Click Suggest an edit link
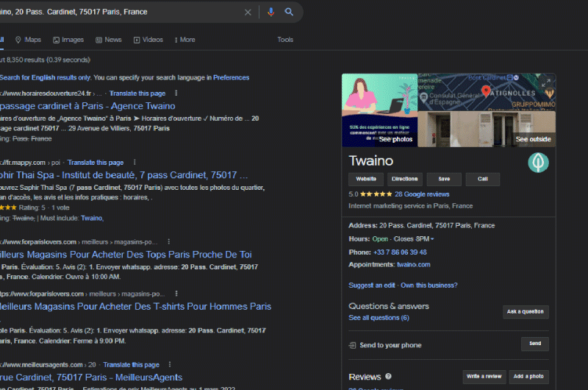 [x=372, y=286]
